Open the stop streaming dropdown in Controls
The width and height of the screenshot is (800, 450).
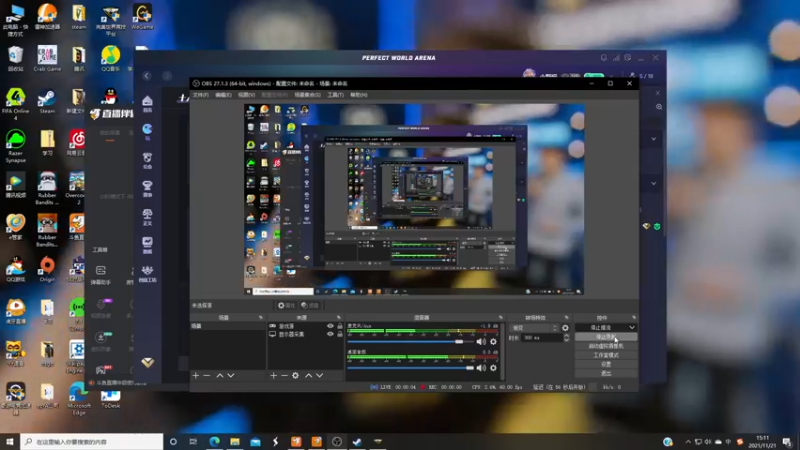[x=632, y=328]
